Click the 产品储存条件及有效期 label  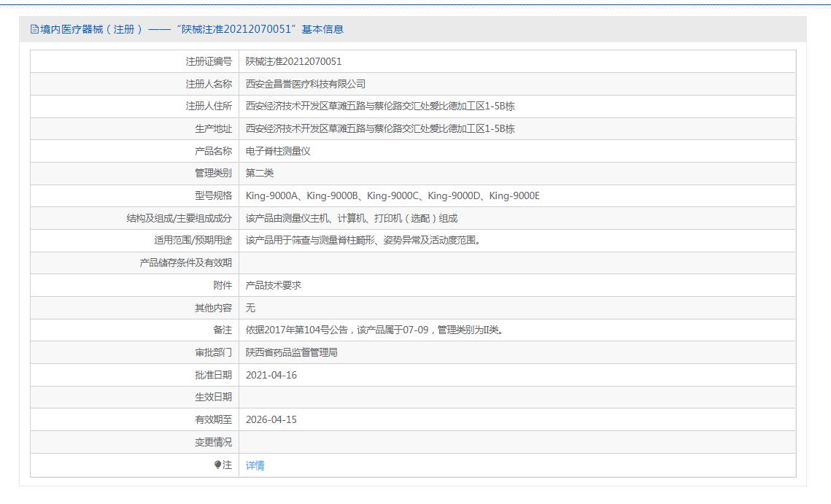tap(186, 263)
